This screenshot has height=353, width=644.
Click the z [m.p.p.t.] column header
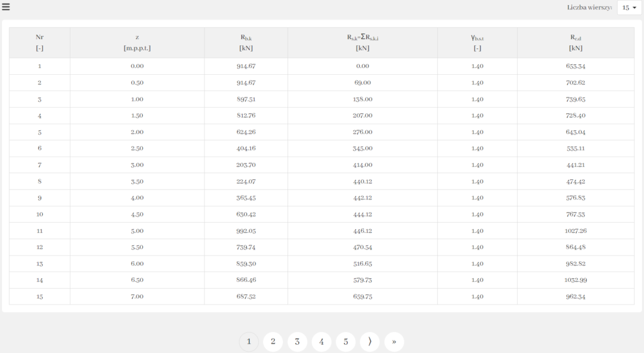point(137,42)
